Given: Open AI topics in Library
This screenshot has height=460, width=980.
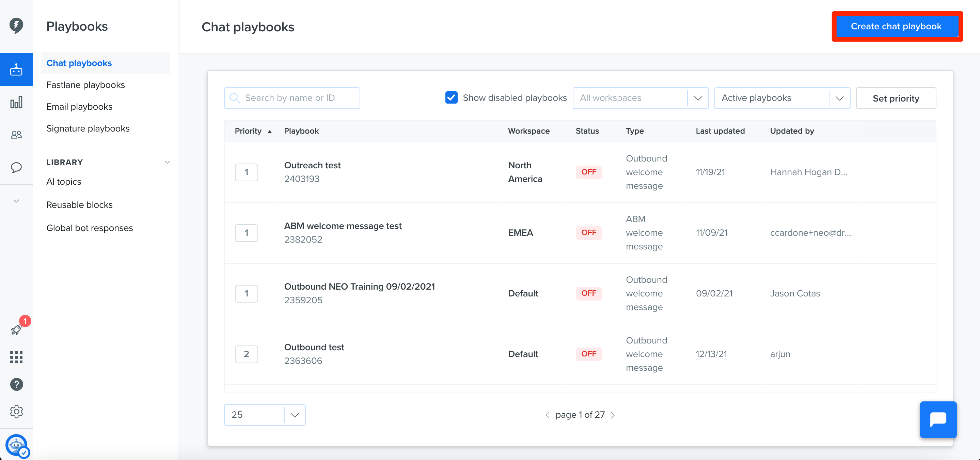Looking at the screenshot, I should 64,182.
